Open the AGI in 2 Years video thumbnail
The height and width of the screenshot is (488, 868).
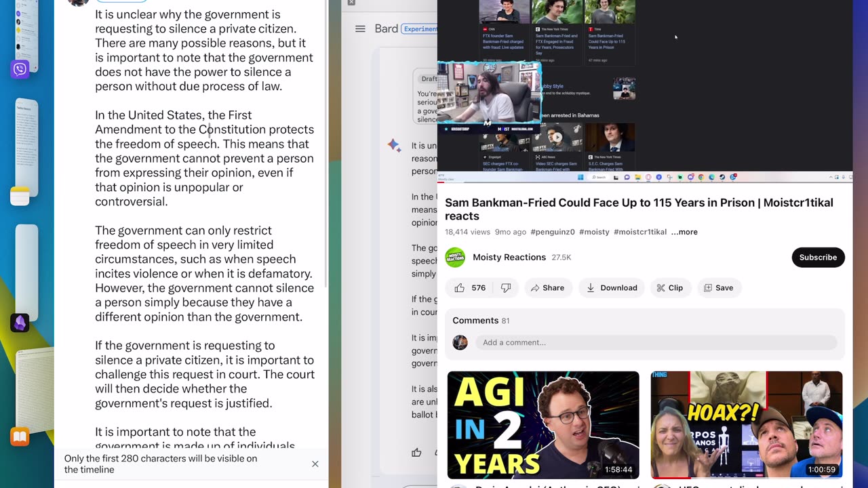pos(543,425)
